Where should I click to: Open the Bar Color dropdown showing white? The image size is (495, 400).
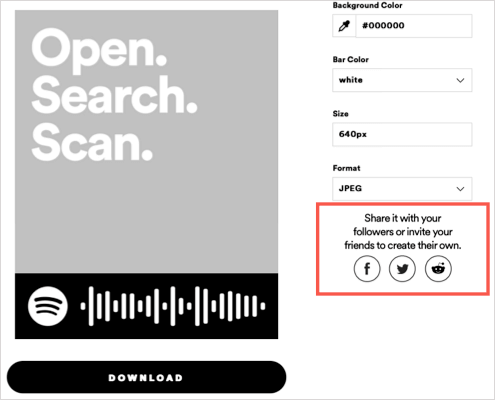[402, 80]
